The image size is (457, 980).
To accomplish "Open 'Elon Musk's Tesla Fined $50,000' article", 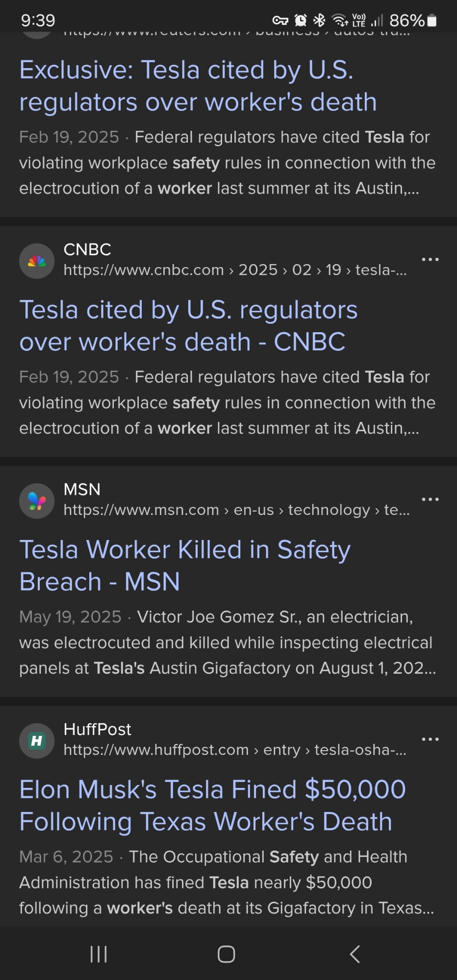I will coord(212,806).
